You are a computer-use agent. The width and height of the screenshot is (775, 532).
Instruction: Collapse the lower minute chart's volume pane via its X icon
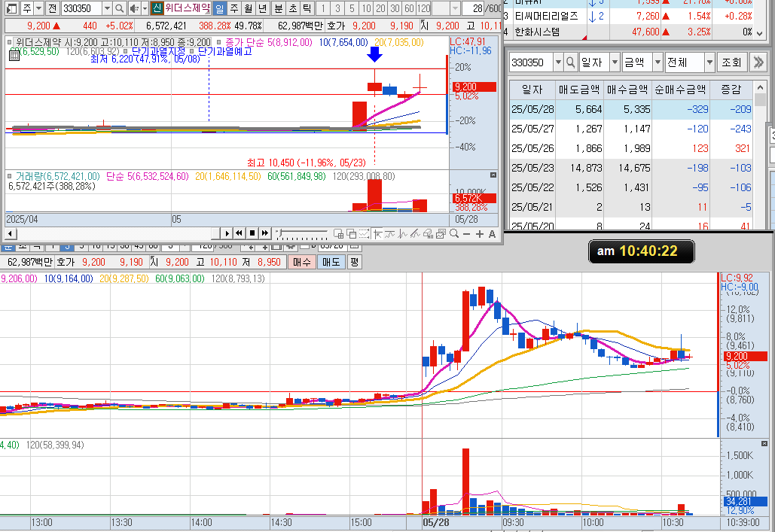click(x=764, y=443)
